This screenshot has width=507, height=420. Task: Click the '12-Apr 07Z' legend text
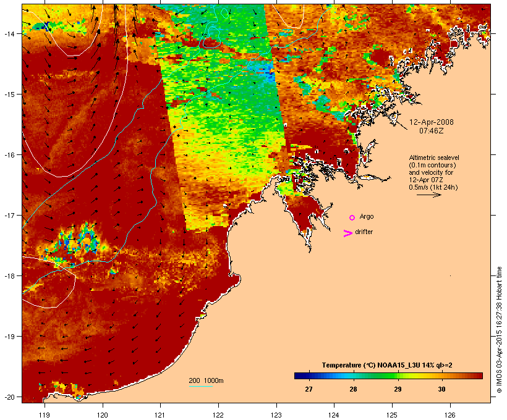tap(426, 180)
